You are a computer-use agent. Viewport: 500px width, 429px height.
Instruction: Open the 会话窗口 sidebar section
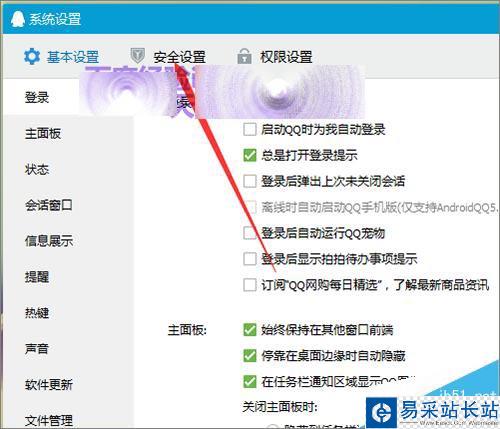(x=49, y=205)
